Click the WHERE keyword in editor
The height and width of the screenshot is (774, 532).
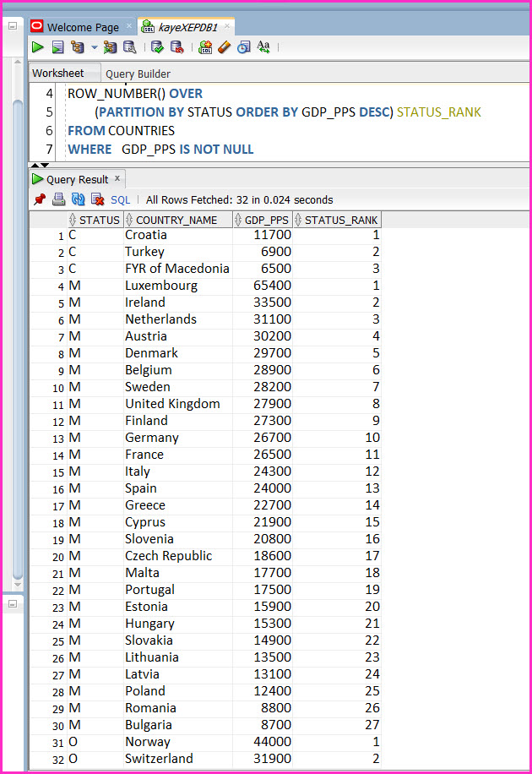[x=90, y=149]
